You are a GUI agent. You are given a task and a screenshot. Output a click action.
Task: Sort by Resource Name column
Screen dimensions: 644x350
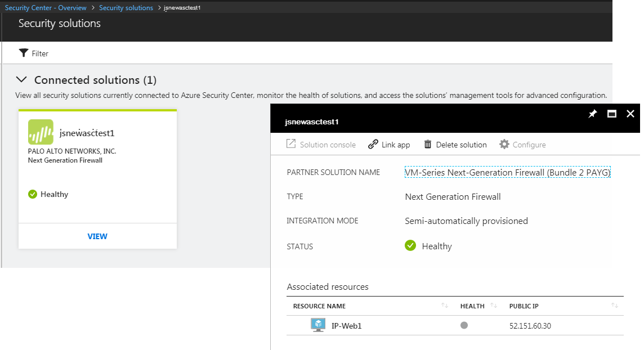click(x=444, y=306)
